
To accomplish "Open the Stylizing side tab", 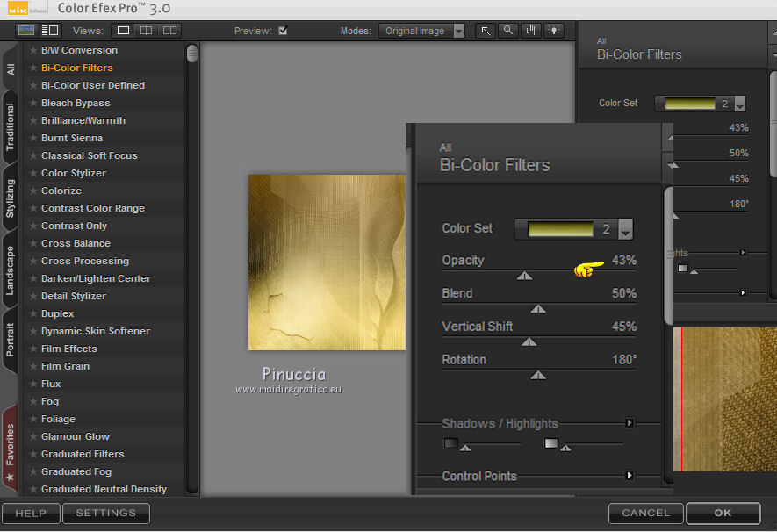I will (x=10, y=198).
